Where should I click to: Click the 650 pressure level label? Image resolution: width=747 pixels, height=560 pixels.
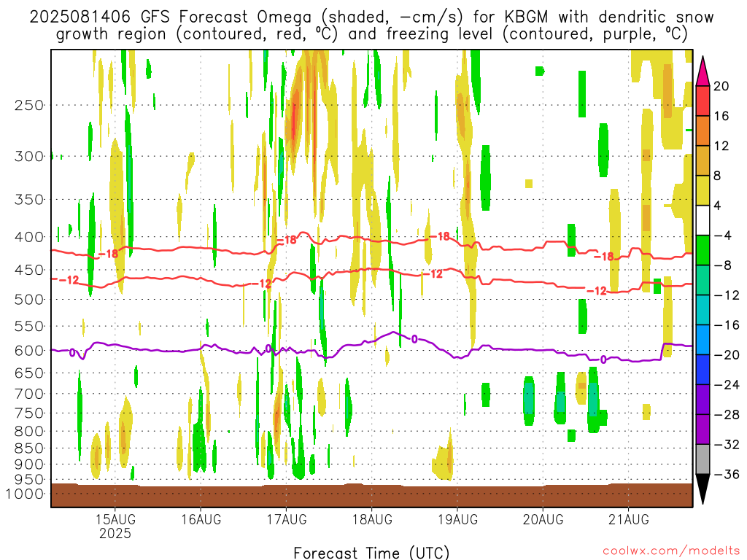pos(29,373)
